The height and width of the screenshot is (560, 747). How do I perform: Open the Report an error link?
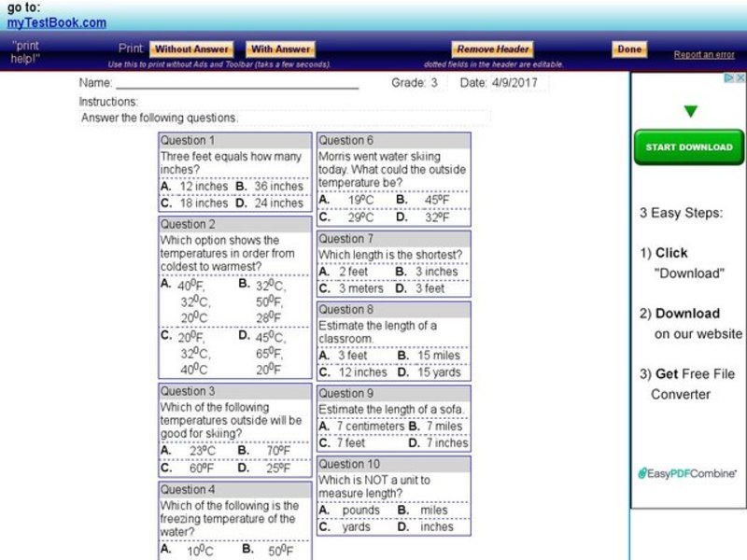pyautogui.click(x=704, y=55)
